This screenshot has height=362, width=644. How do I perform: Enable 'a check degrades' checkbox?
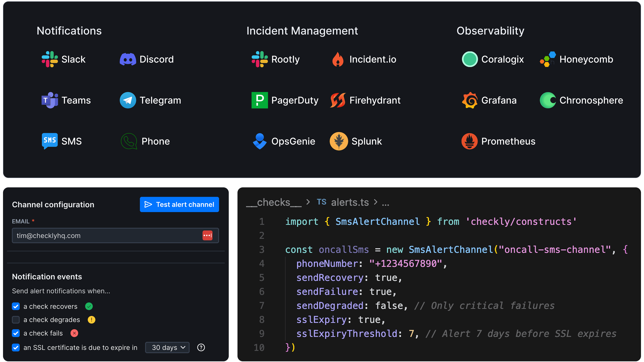16,320
